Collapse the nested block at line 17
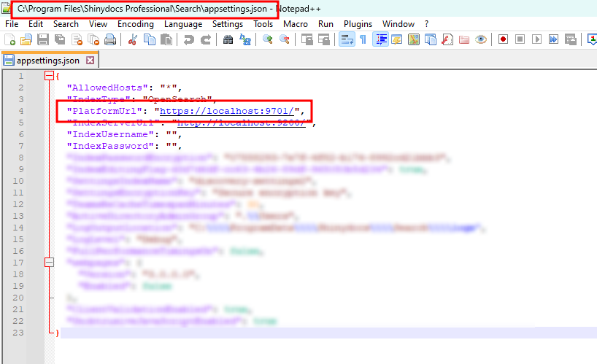Screen dimensions: 597x364 [49, 262]
